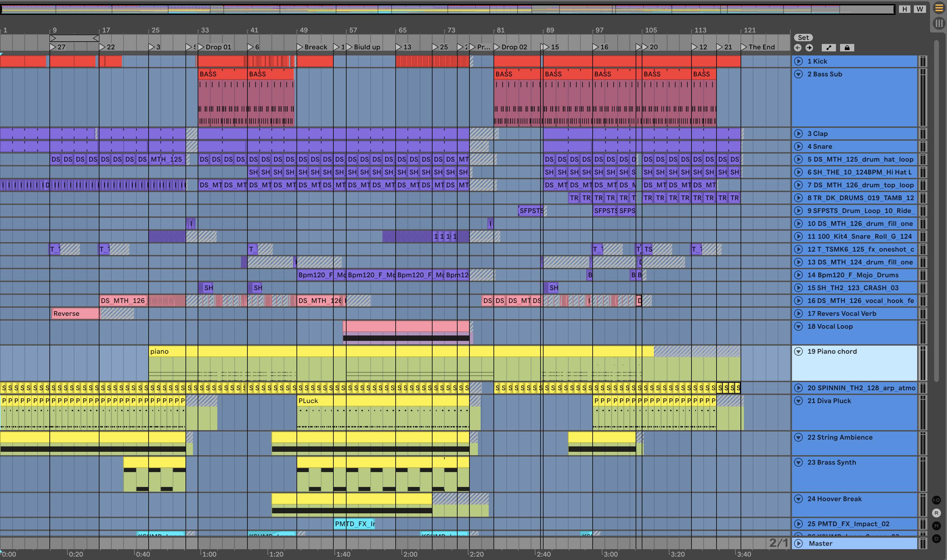This screenshot has width=947, height=560.
Task: Toggle automation mode button with line icon
Action: point(829,48)
